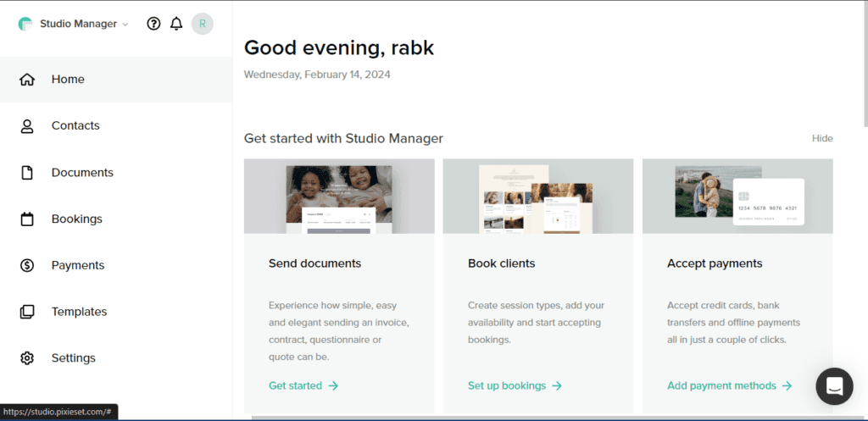Viewport: 868px width, 421px height.
Task: Click the Settings gear icon
Action: [x=27, y=358]
